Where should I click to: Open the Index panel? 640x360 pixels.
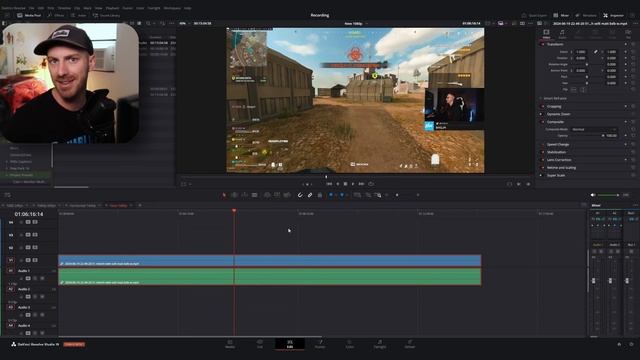[78, 16]
